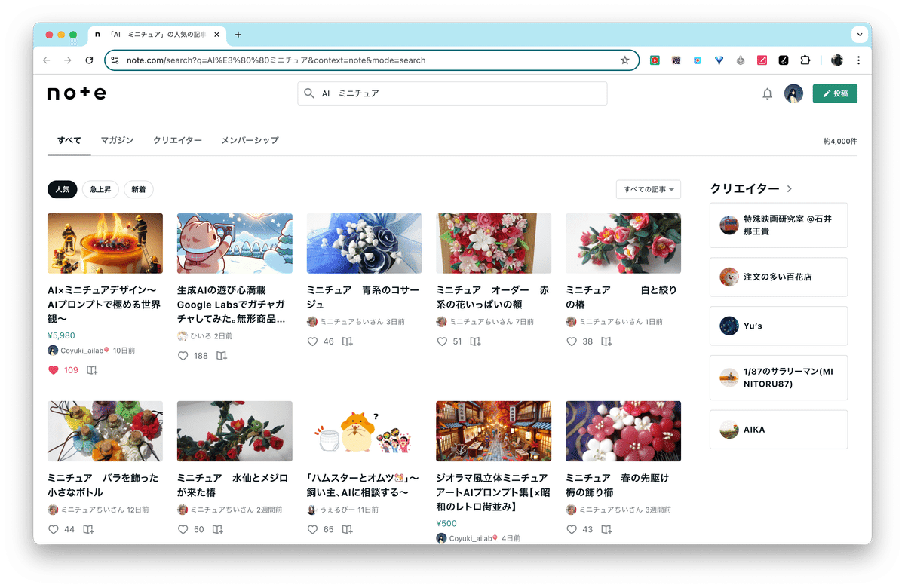Viewport: 905px width, 588px height.
Task: Like the "ミニチュア　春の先駆け梅の飾り櫛" article
Action: pos(571,529)
